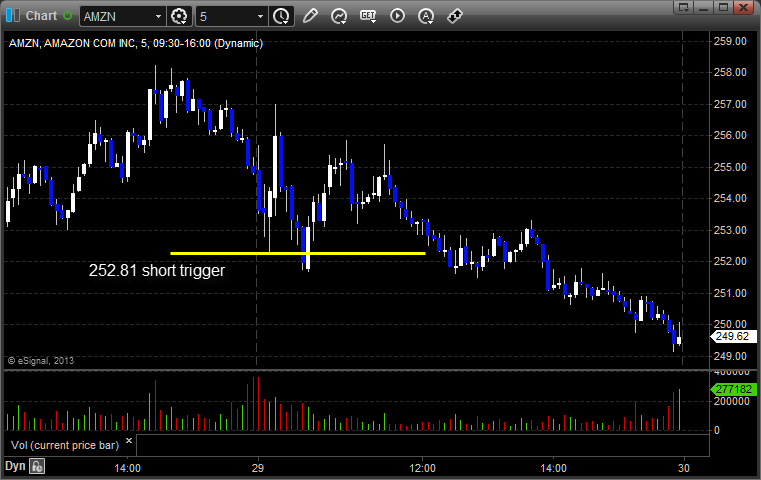Click the 259.00 price axis label
Viewport: 761px width, 480px height.
730,41
